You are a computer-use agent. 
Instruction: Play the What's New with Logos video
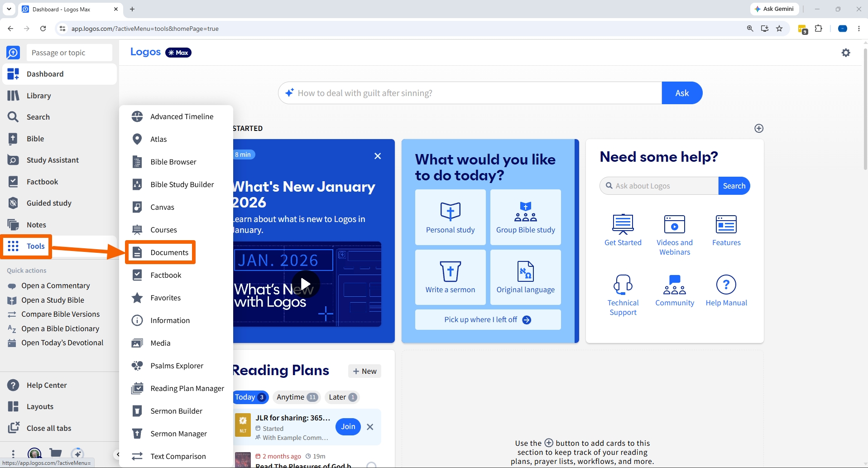(x=306, y=284)
